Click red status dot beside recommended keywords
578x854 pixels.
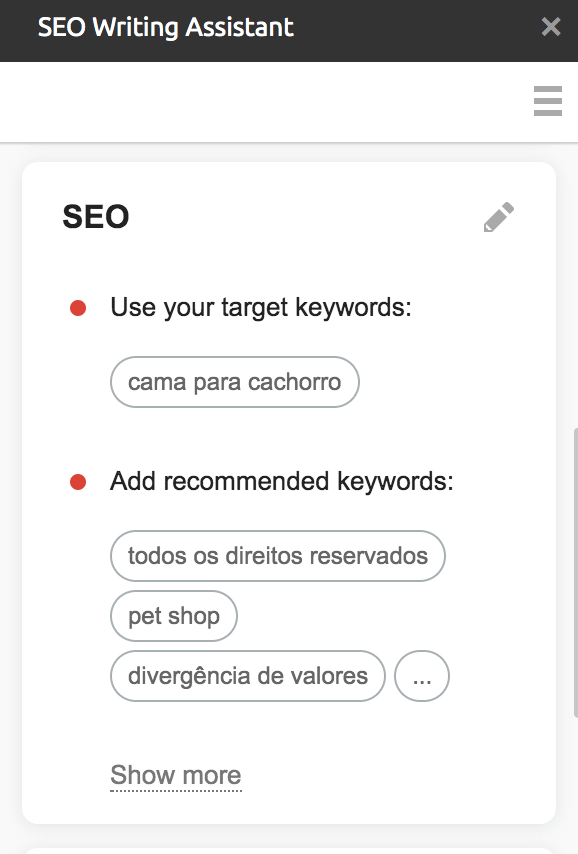pos(78,482)
